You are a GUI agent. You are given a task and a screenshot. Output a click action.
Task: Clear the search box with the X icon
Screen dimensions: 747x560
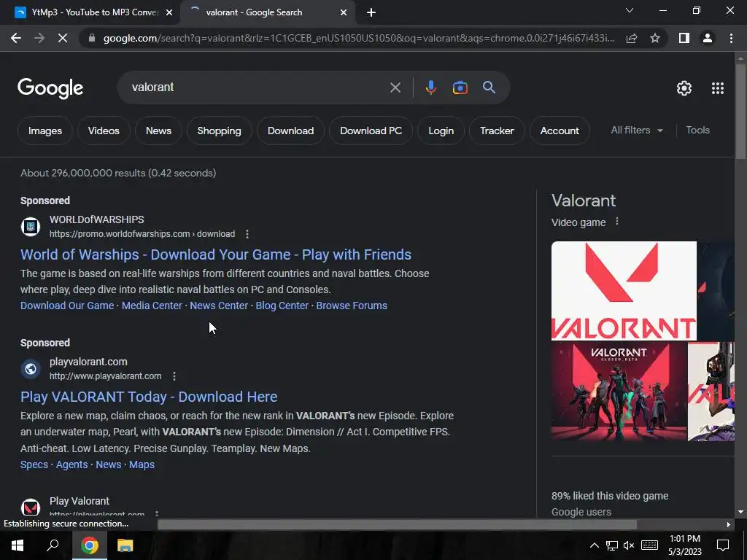click(395, 87)
